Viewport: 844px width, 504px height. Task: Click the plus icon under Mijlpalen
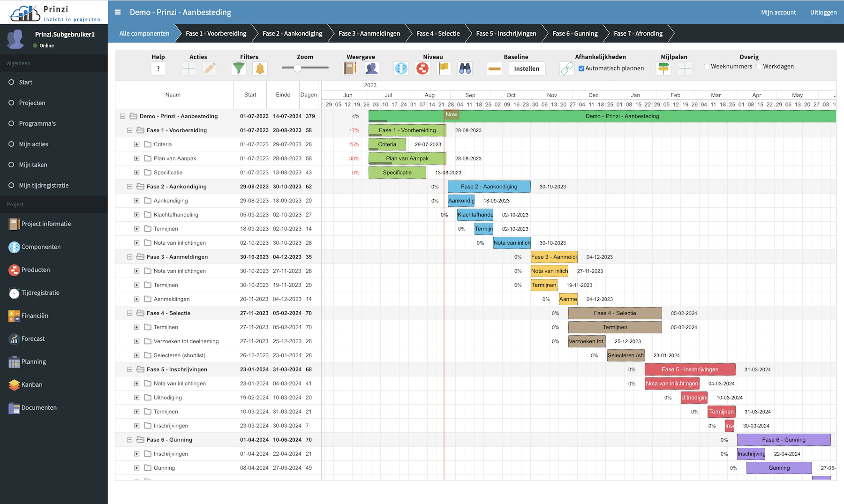point(685,68)
